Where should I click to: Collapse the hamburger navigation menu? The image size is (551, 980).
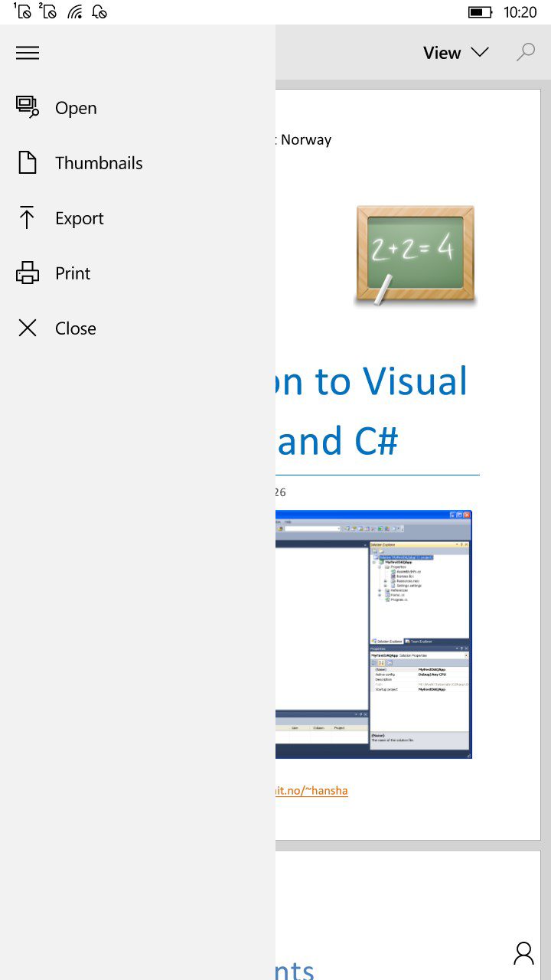click(28, 53)
